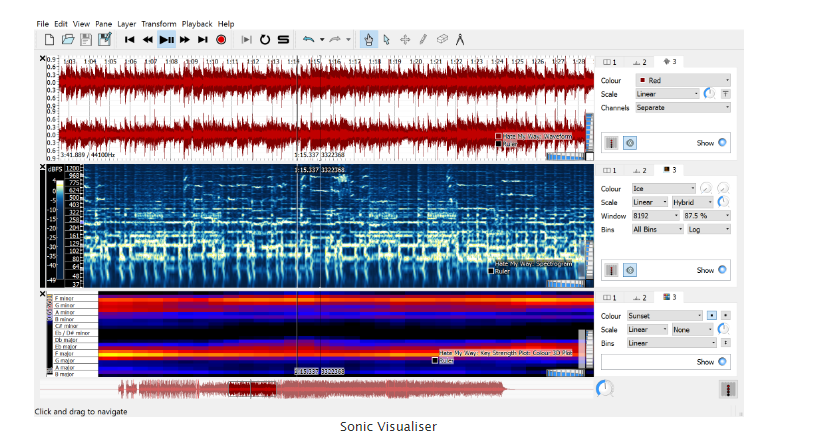Image resolution: width=835 pixels, height=439 pixels.
Task: Adjust the waveform gain dial
Action: (x=709, y=94)
